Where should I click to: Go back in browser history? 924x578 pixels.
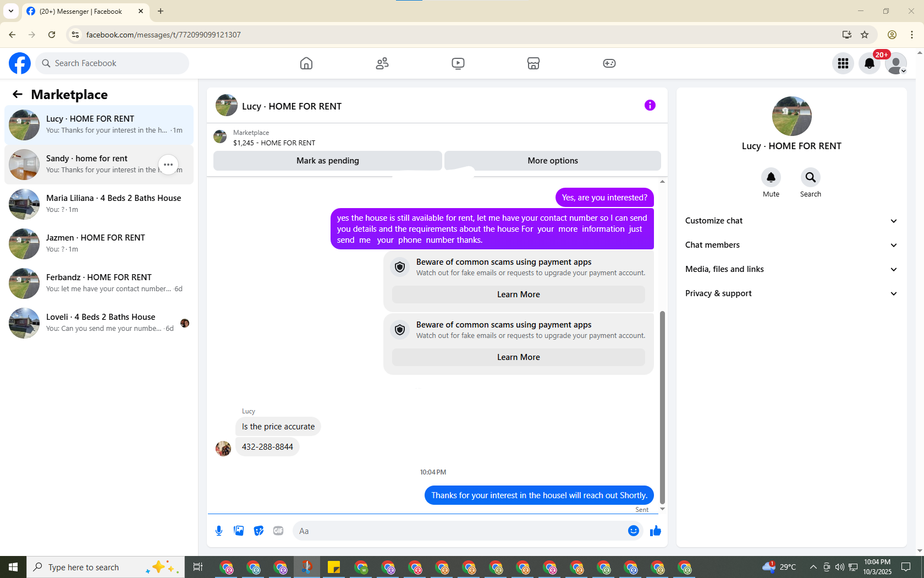tap(12, 35)
